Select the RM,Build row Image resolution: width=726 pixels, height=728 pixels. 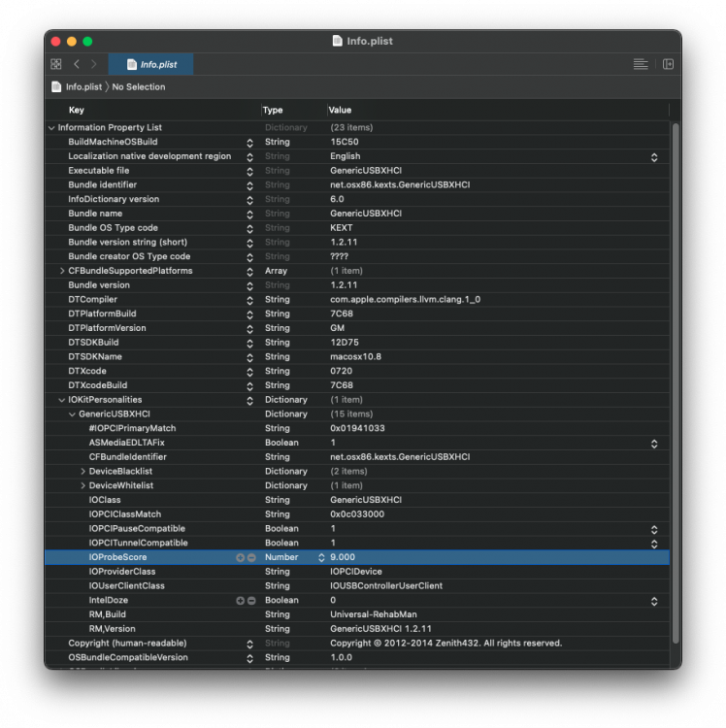point(357,614)
